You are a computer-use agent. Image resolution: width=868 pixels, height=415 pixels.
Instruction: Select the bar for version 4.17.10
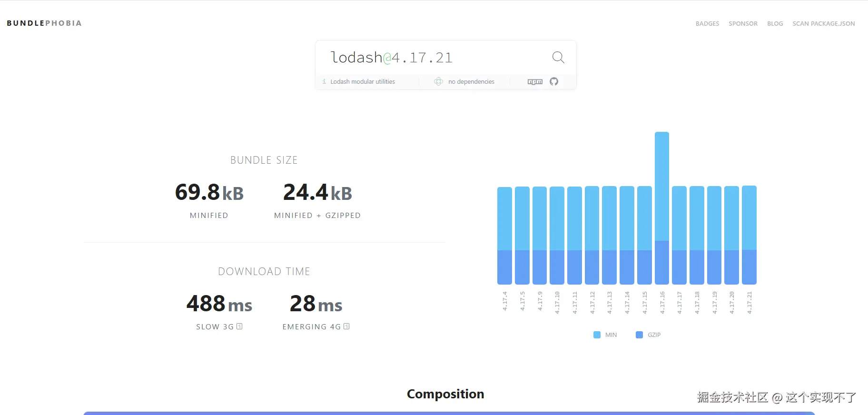click(557, 236)
